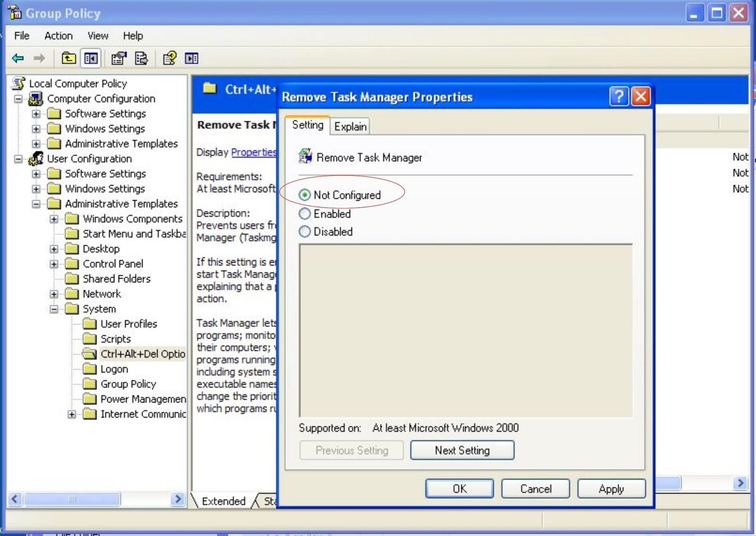This screenshot has height=536, width=756.
Task: Apply the current setting changes
Action: point(611,489)
